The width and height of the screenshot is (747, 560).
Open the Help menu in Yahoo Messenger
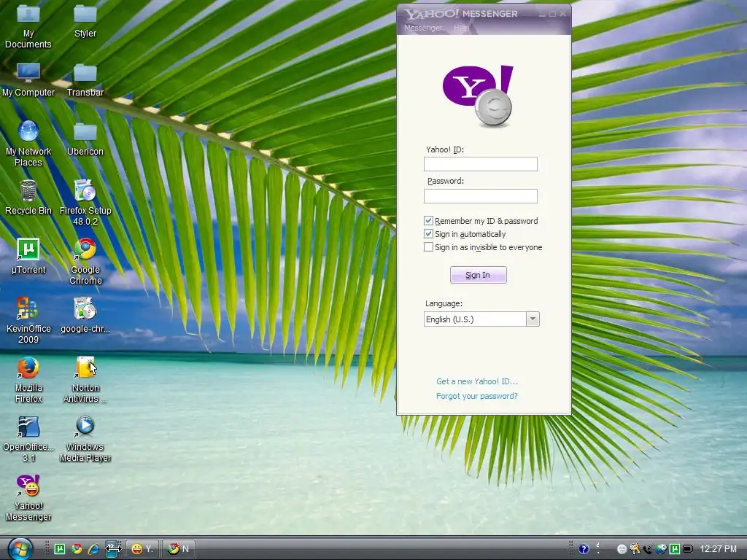[x=461, y=28]
